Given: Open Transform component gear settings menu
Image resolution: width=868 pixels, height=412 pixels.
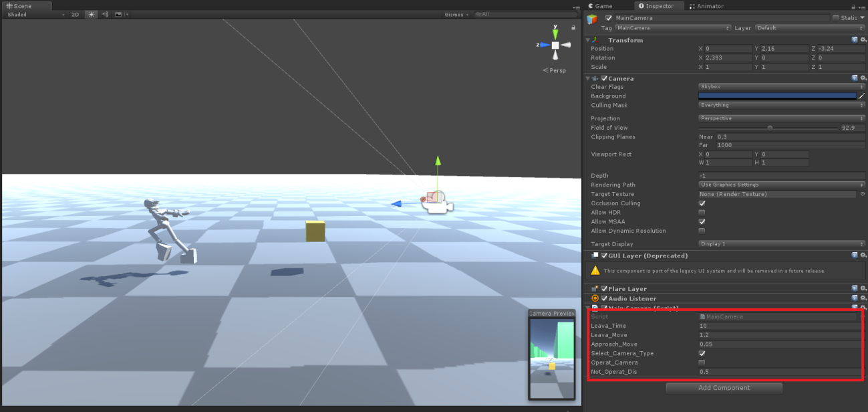Looking at the screenshot, I should (x=863, y=40).
